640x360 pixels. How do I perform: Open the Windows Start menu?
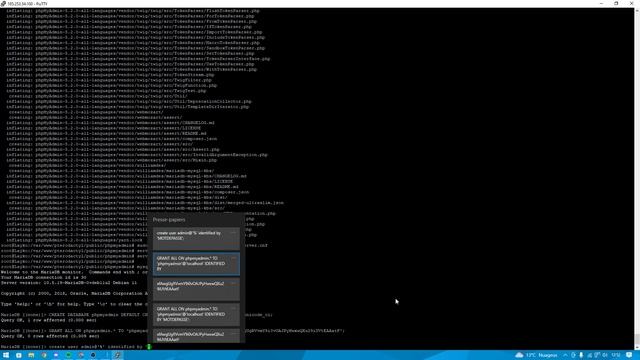(6, 355)
